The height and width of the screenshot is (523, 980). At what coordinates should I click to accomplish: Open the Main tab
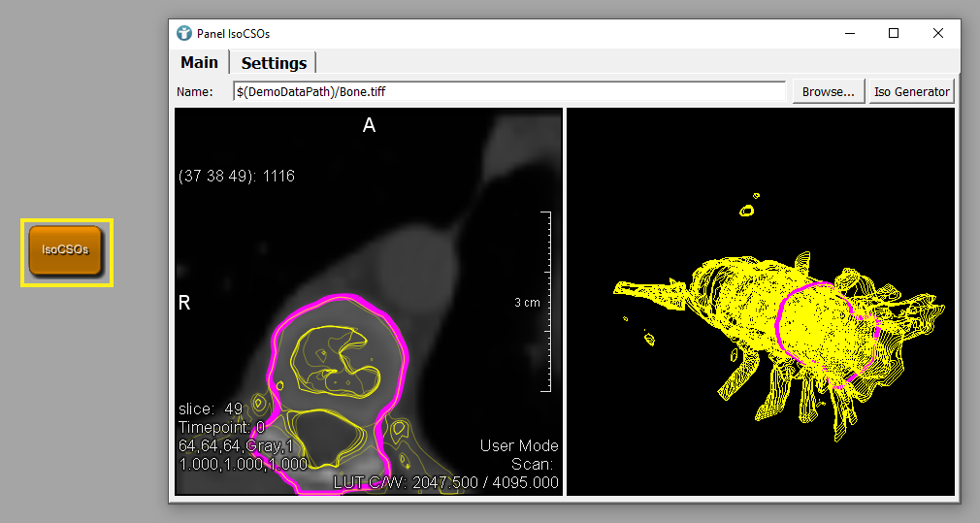click(199, 62)
